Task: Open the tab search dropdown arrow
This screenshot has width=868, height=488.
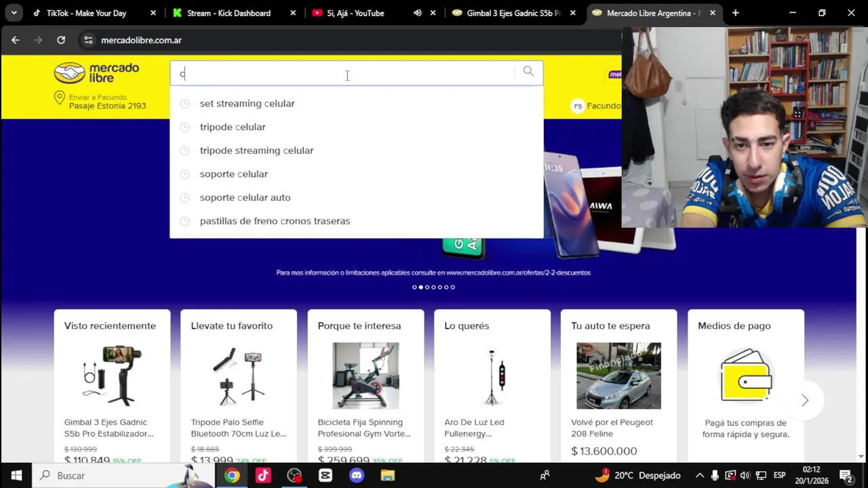Action: [14, 13]
